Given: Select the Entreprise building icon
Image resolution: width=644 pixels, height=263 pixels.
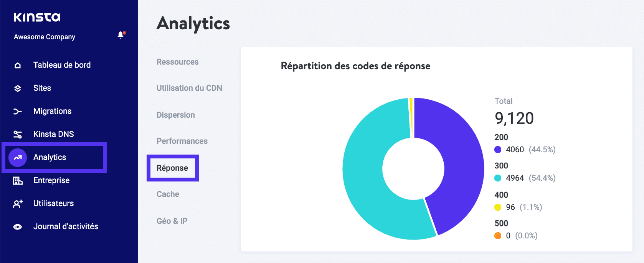Looking at the screenshot, I should pyautogui.click(x=18, y=180).
